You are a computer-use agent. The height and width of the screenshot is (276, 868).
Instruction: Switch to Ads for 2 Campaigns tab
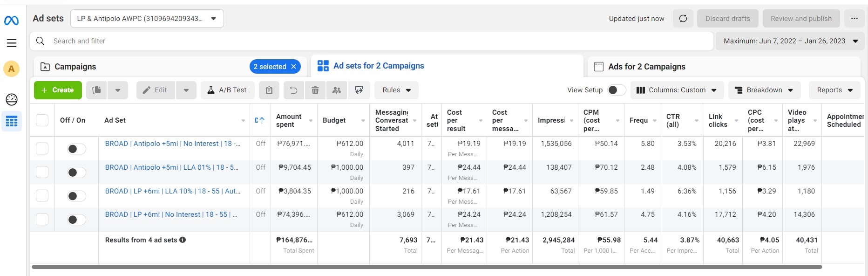(646, 67)
